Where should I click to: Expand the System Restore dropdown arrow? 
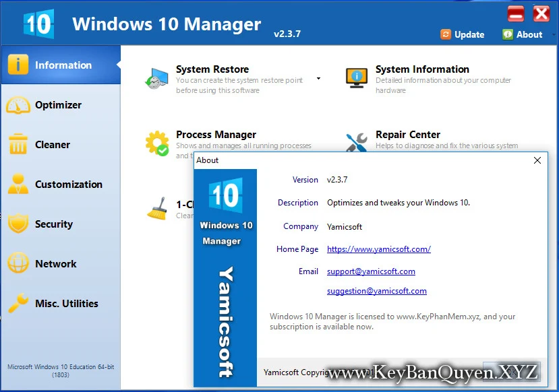318,78
